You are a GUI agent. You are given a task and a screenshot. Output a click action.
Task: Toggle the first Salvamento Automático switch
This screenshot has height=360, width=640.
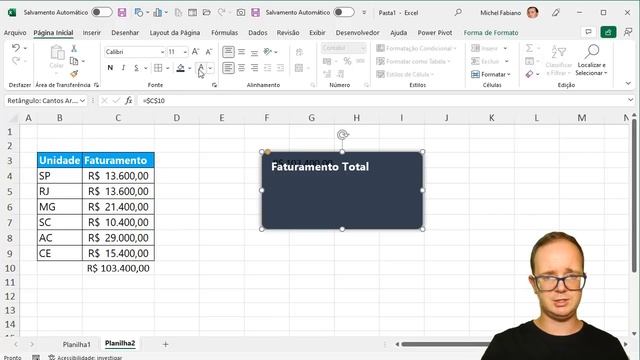click(102, 12)
